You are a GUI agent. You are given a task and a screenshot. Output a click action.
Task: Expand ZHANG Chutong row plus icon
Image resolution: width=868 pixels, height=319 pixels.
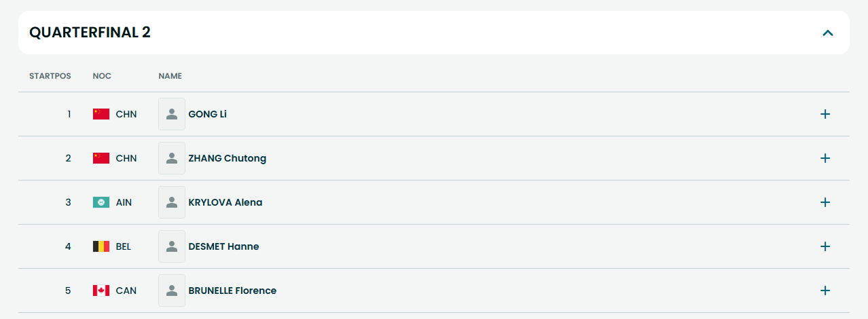(825, 158)
